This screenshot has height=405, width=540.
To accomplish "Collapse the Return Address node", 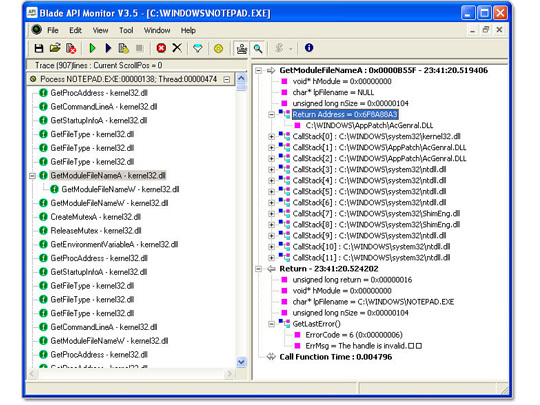I will tap(271, 115).
